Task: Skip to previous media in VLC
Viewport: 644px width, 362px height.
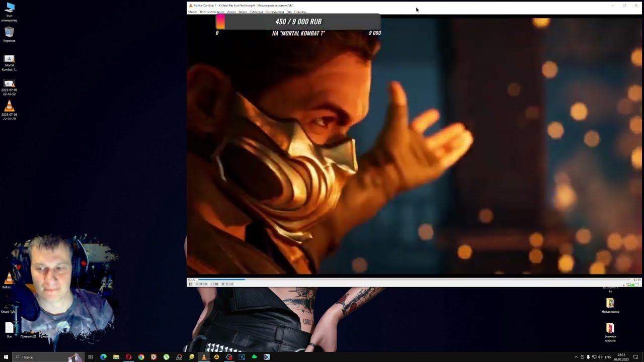Action: pos(197,284)
